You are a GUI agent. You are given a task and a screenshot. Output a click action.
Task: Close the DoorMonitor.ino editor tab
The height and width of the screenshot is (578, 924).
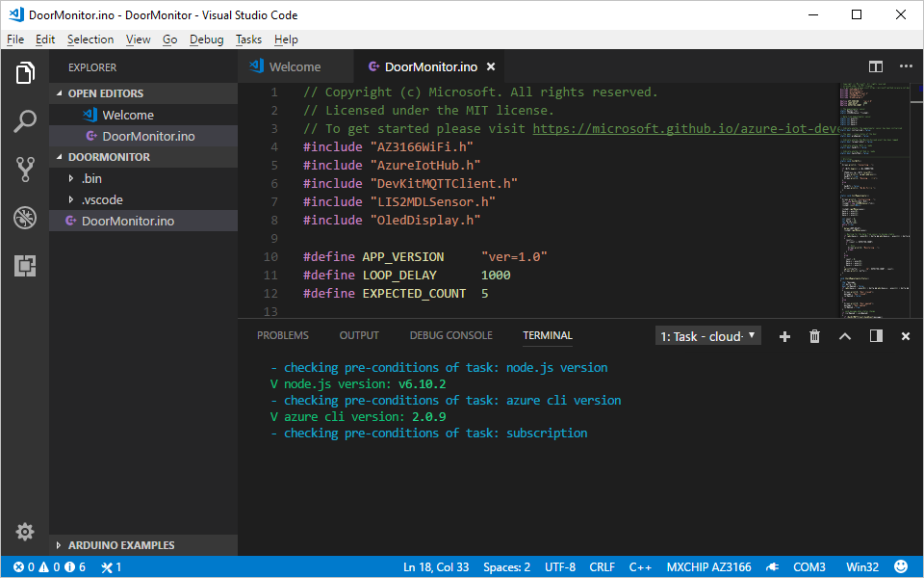click(491, 66)
